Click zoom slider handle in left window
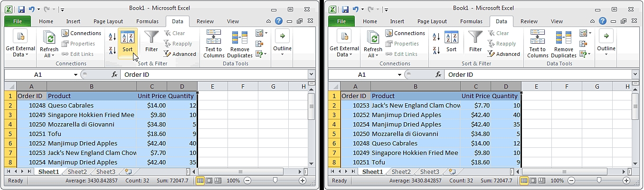The width and height of the screenshot is (644, 190). tap(275, 181)
